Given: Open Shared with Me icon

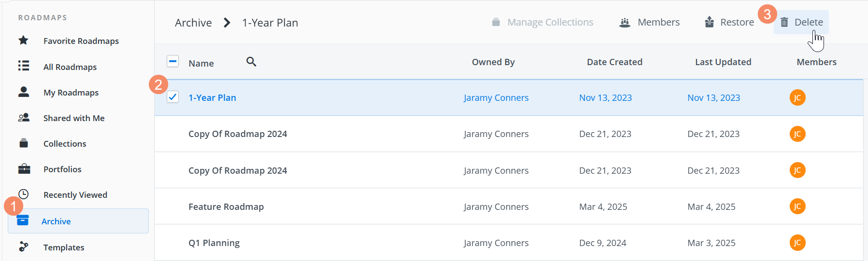Looking at the screenshot, I should point(23,118).
